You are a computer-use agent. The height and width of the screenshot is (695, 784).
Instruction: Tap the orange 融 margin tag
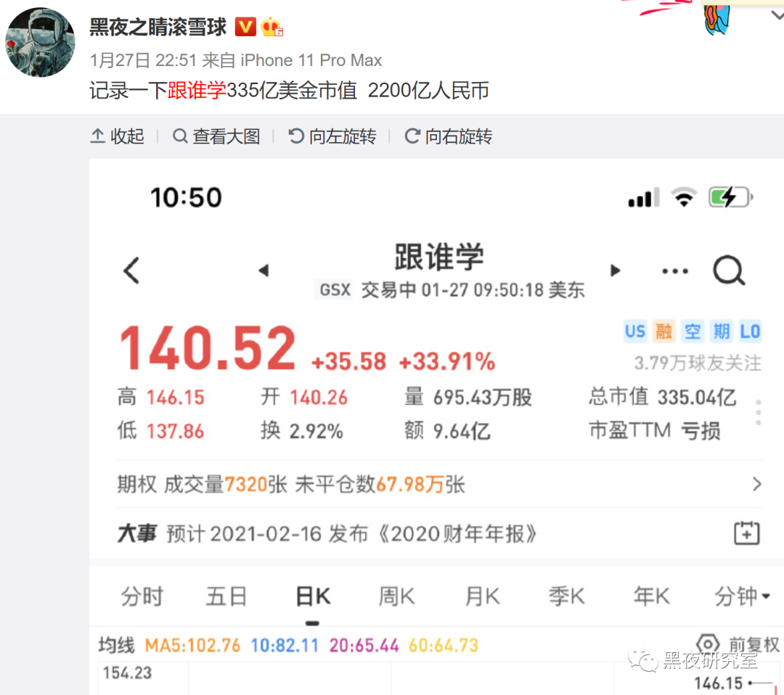coord(664,332)
